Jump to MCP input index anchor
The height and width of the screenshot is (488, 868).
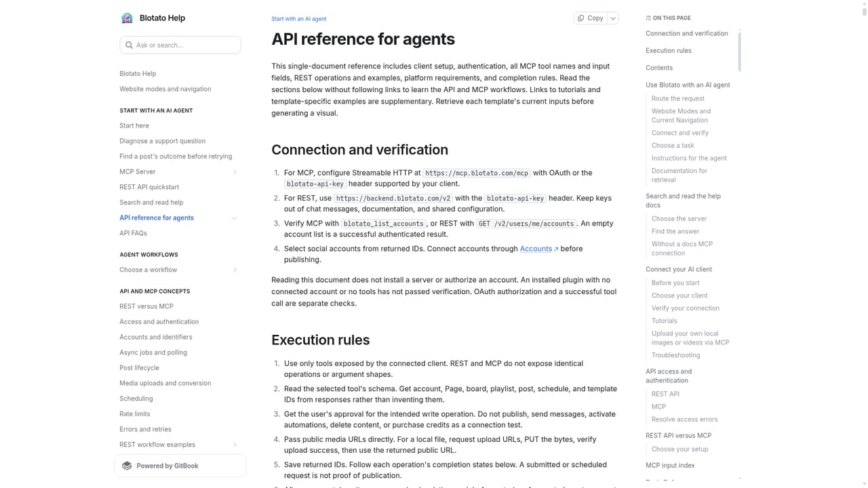[670, 466]
